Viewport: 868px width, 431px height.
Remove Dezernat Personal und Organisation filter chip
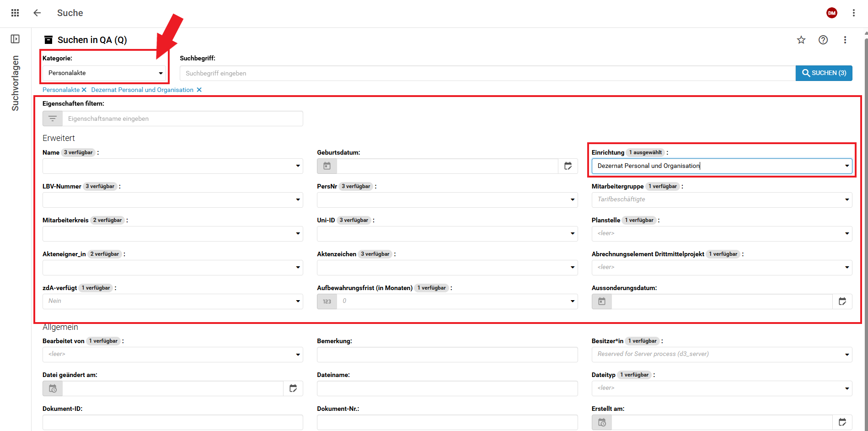point(199,90)
